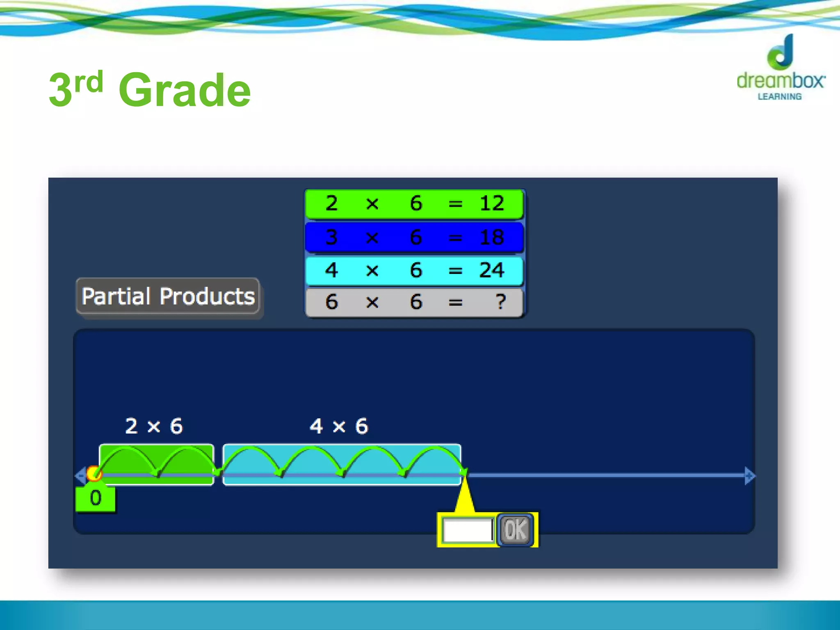Select the blue 3 × 6 = 18 fact
Image resolution: width=840 pixels, height=630 pixels.
[414, 237]
